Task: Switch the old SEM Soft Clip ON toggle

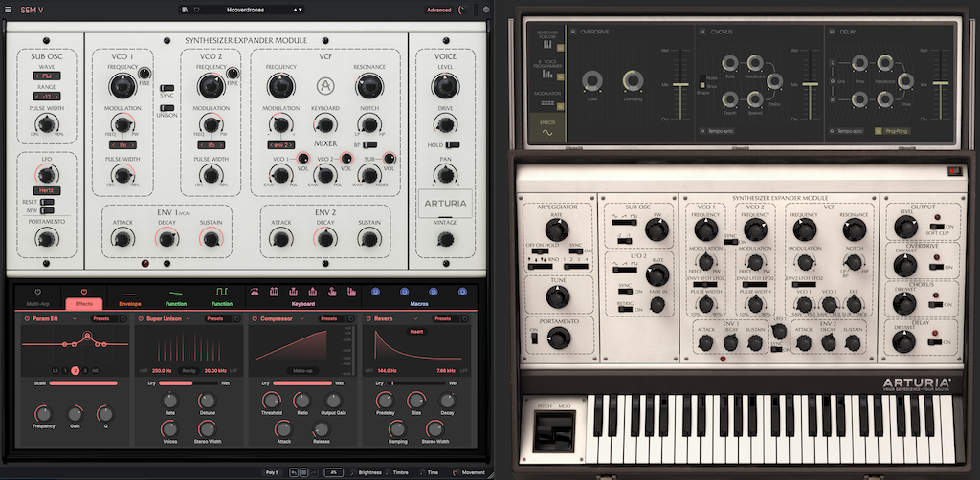Action: click(937, 227)
